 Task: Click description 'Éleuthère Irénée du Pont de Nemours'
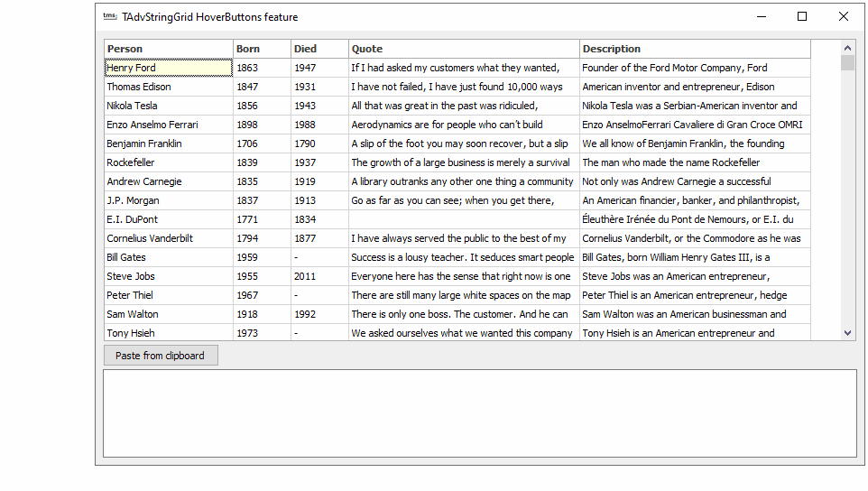point(695,219)
